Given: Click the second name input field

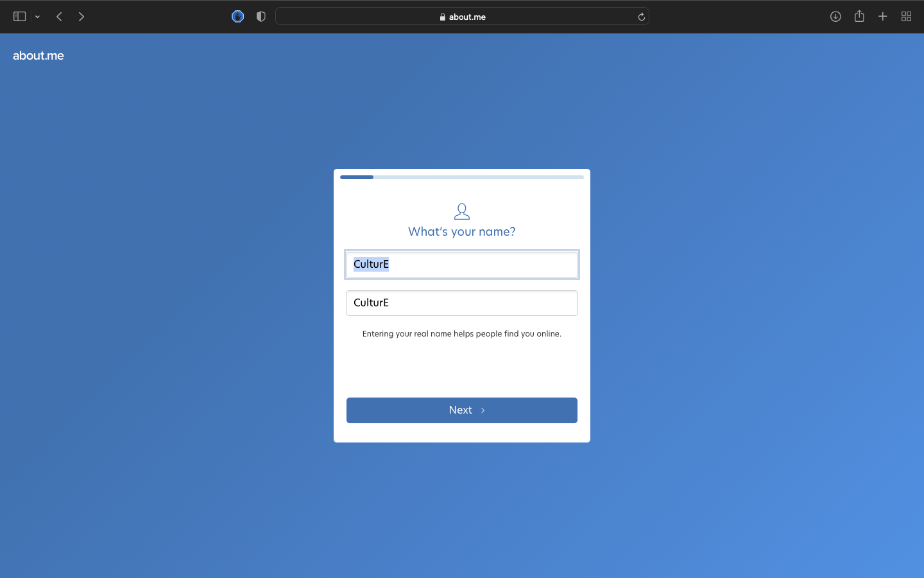Looking at the screenshot, I should click(x=462, y=303).
